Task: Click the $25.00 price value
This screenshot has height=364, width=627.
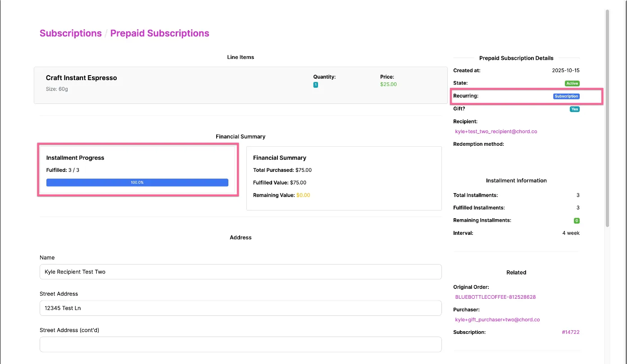Action: pyautogui.click(x=388, y=84)
